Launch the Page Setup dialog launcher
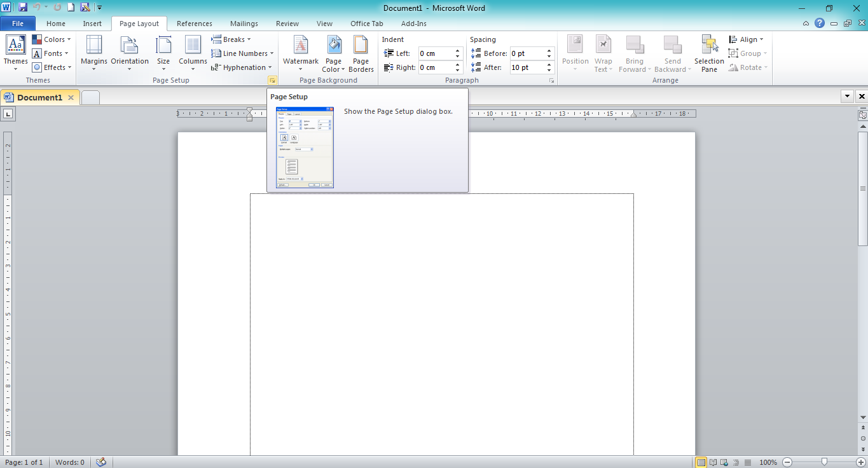Image resolution: width=868 pixels, height=468 pixels. tap(272, 81)
